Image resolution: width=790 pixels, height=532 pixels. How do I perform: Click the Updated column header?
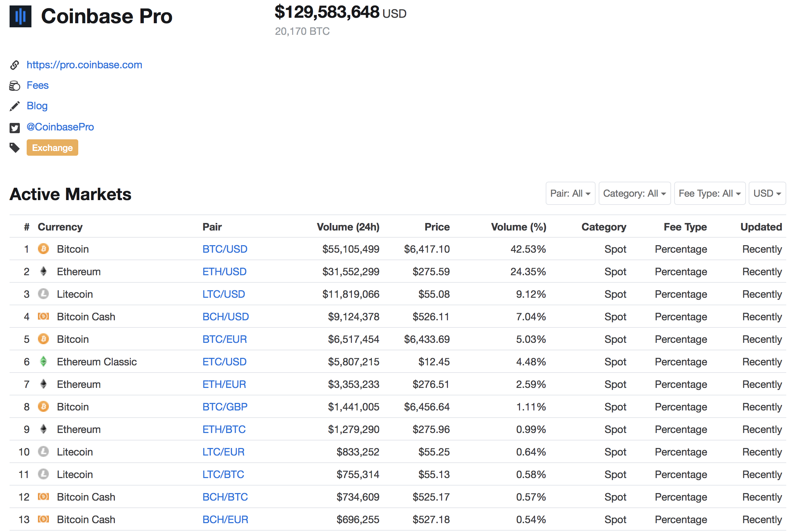pos(761,227)
